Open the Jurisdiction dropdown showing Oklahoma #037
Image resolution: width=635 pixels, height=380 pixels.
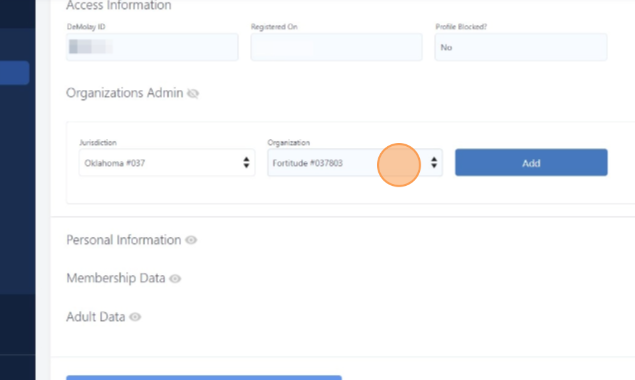[x=167, y=162]
